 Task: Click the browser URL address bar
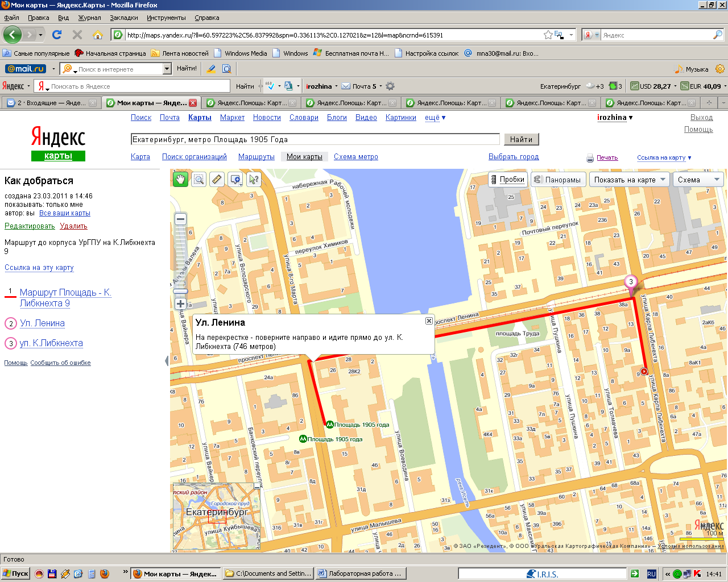click(333, 35)
